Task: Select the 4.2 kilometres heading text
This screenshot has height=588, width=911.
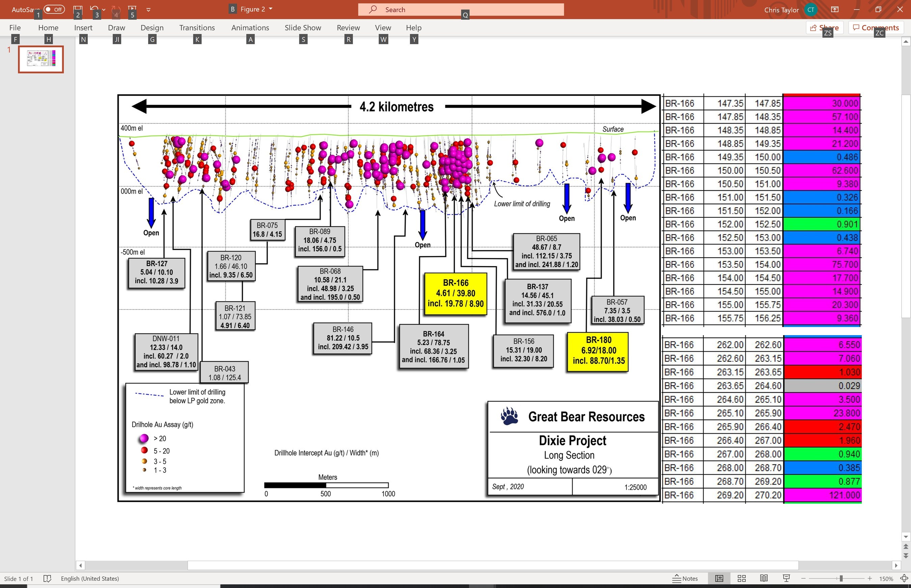Action: point(397,107)
